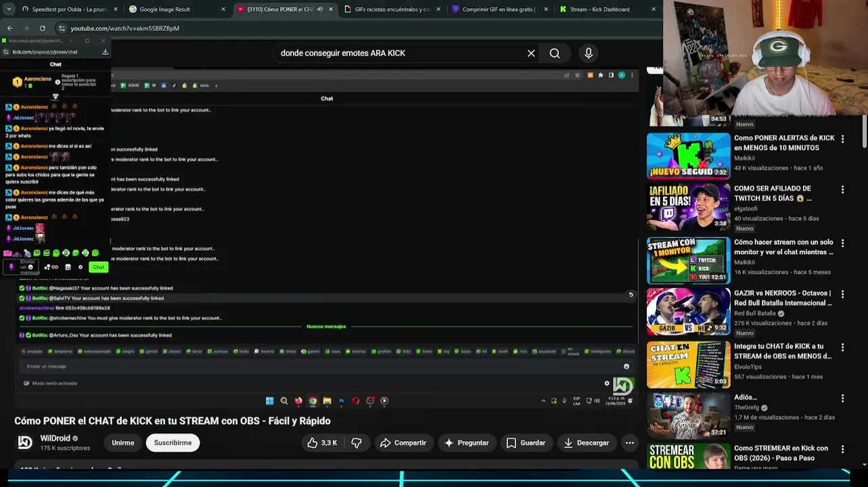The height and width of the screenshot is (487, 868).
Task: Run search with the magnifier icon
Action: pos(555,53)
